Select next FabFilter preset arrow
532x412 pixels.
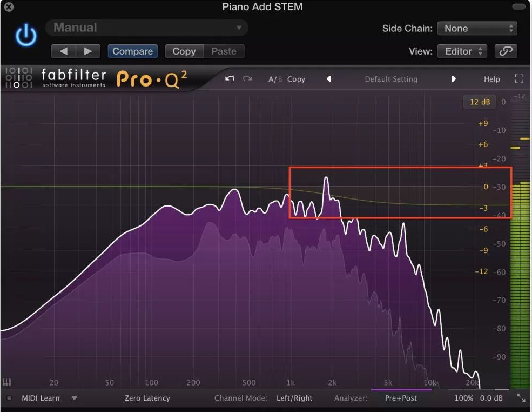pos(454,79)
